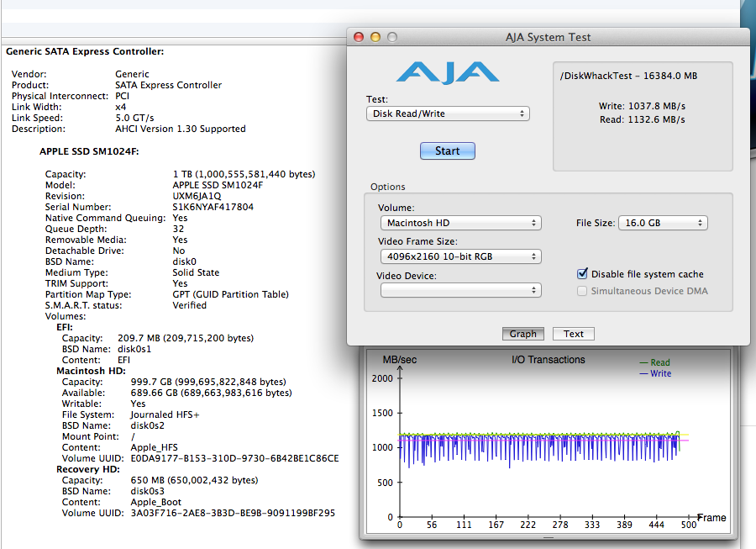Toggle the Simultaneous Device DMA checkbox

(x=583, y=291)
